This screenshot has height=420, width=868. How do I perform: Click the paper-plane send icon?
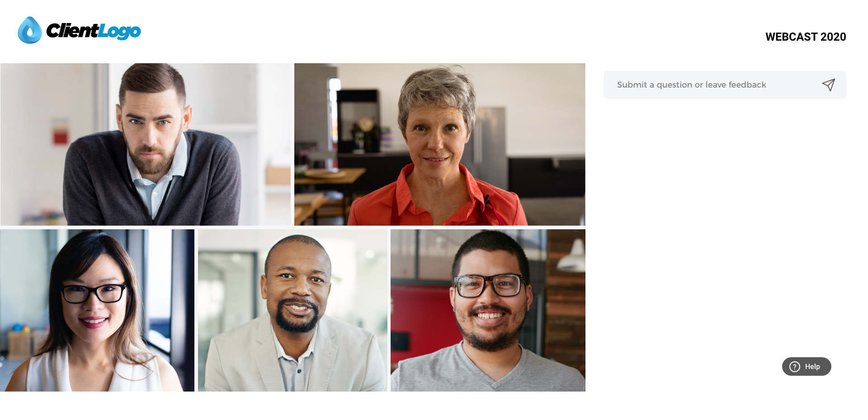[x=828, y=85]
